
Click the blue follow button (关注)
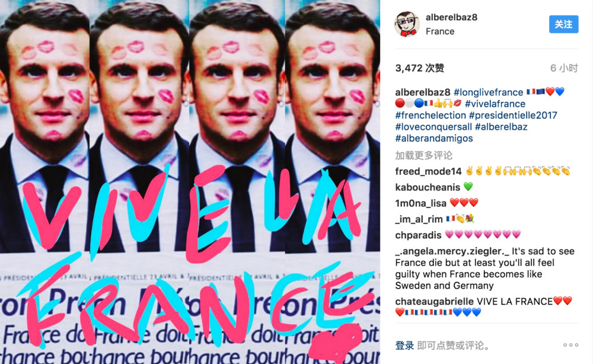tap(563, 24)
